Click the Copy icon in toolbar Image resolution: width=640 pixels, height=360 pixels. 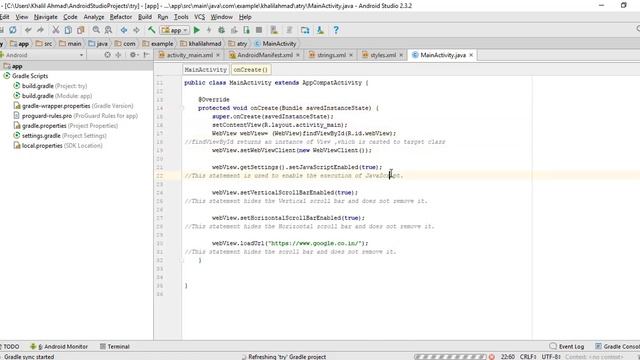(x=68, y=30)
